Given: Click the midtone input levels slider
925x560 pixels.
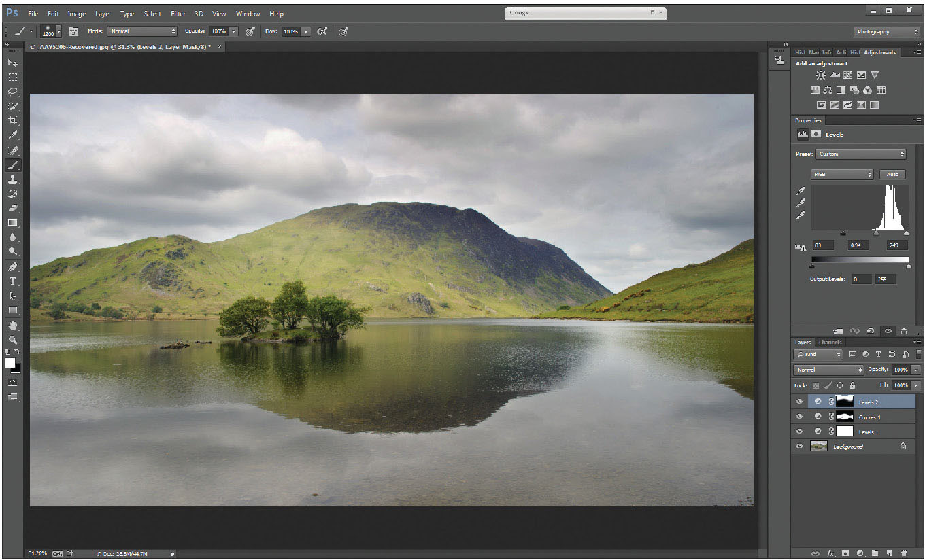Looking at the screenshot, I should point(875,234).
